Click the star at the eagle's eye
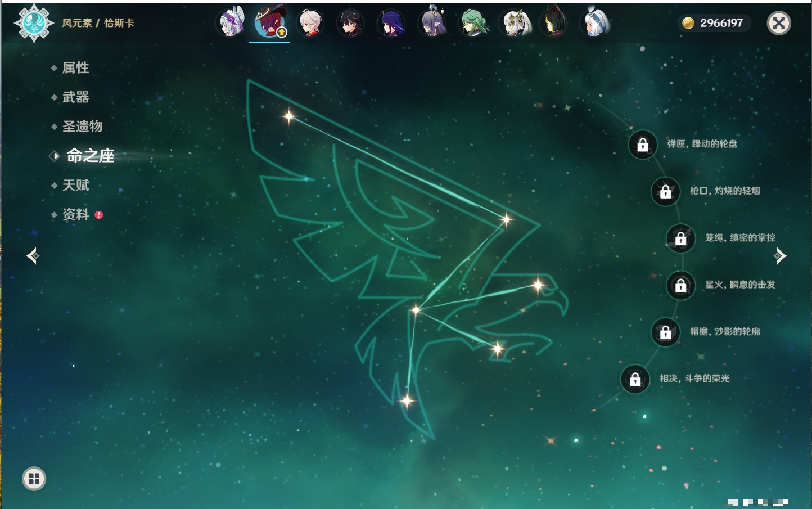 (x=538, y=285)
